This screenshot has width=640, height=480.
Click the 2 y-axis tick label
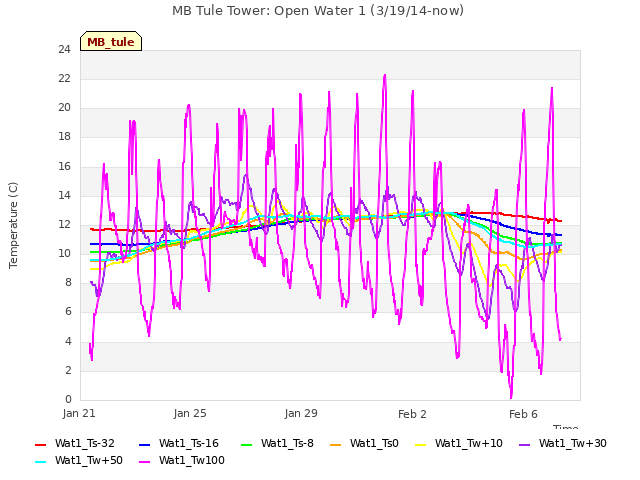[x=68, y=370]
